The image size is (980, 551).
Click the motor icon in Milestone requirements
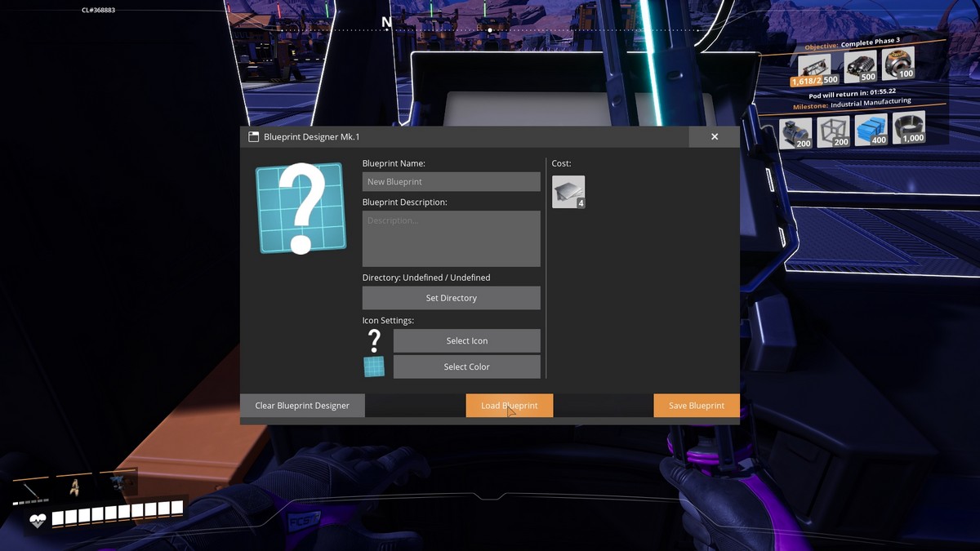(795, 133)
